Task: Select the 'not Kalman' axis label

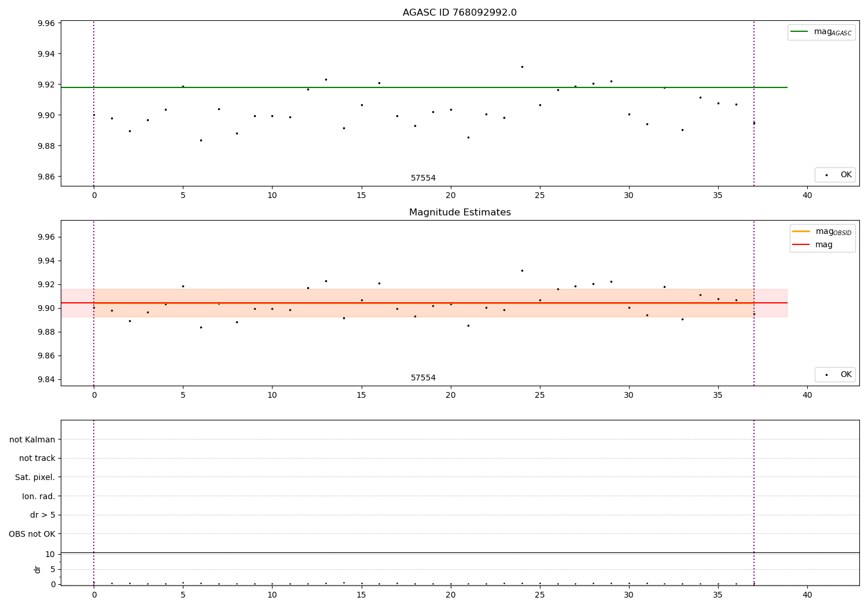Action: (x=32, y=439)
